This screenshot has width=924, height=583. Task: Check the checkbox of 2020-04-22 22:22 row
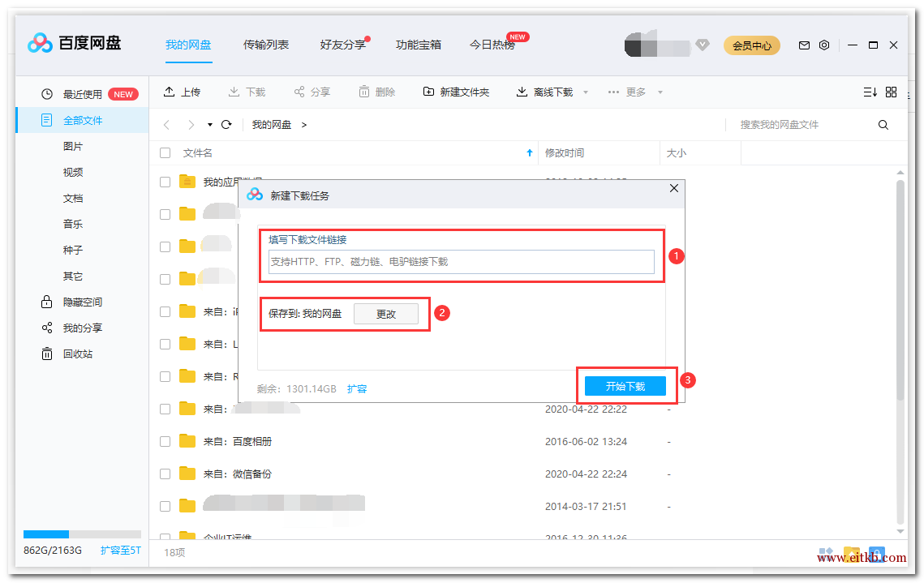[165, 409]
